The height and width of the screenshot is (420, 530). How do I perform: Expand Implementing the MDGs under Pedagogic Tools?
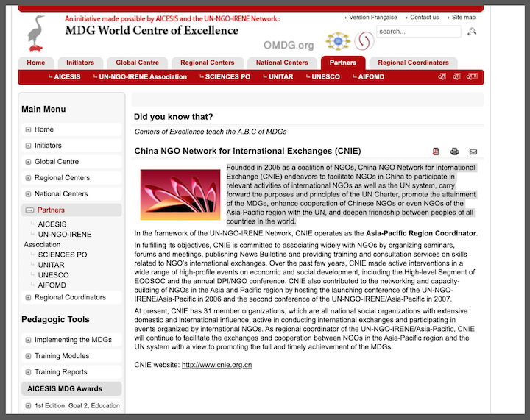point(29,340)
